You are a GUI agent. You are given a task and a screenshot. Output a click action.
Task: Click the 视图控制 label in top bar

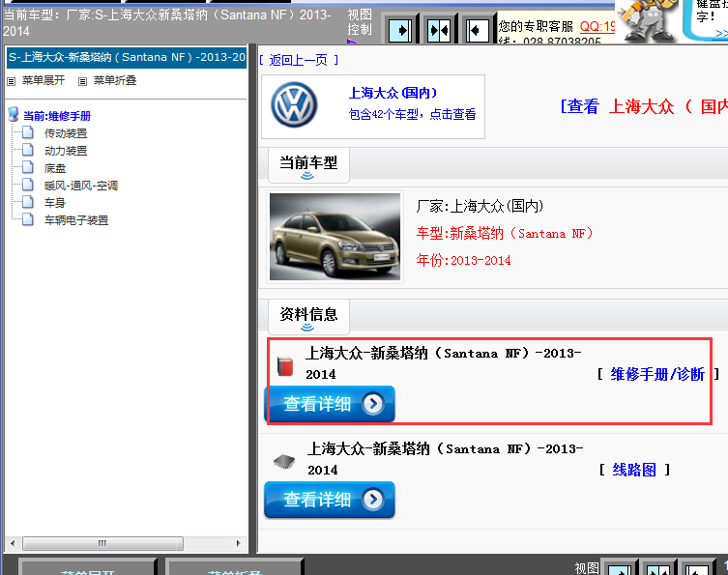[360, 22]
